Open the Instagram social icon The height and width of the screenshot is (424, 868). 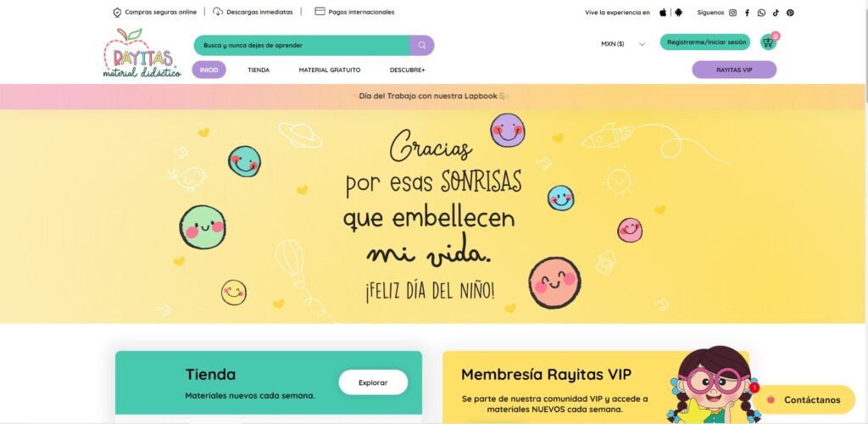click(x=732, y=13)
